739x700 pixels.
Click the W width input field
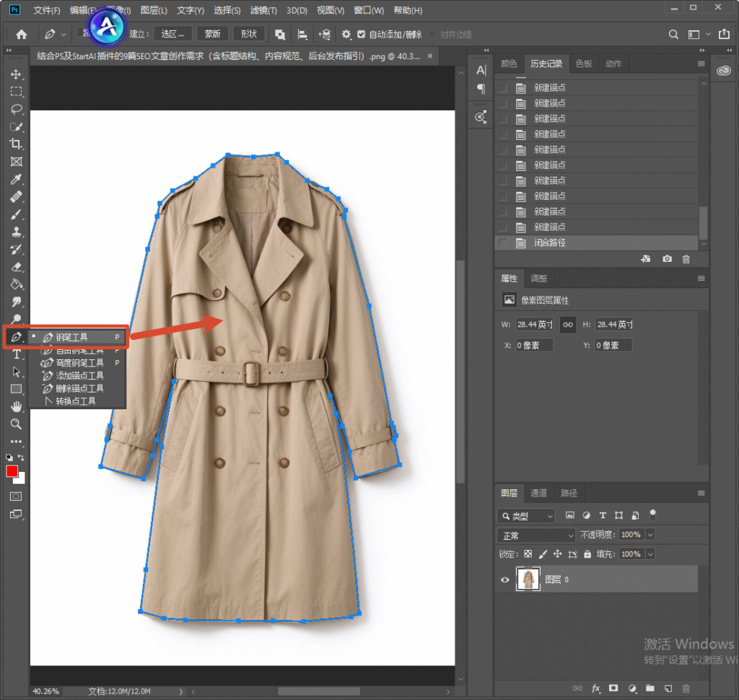click(x=535, y=324)
